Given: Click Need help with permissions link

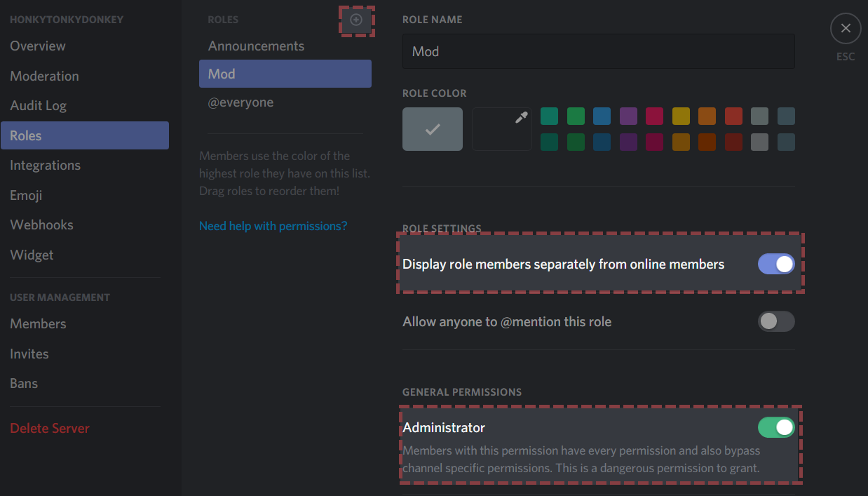Looking at the screenshot, I should coord(273,226).
